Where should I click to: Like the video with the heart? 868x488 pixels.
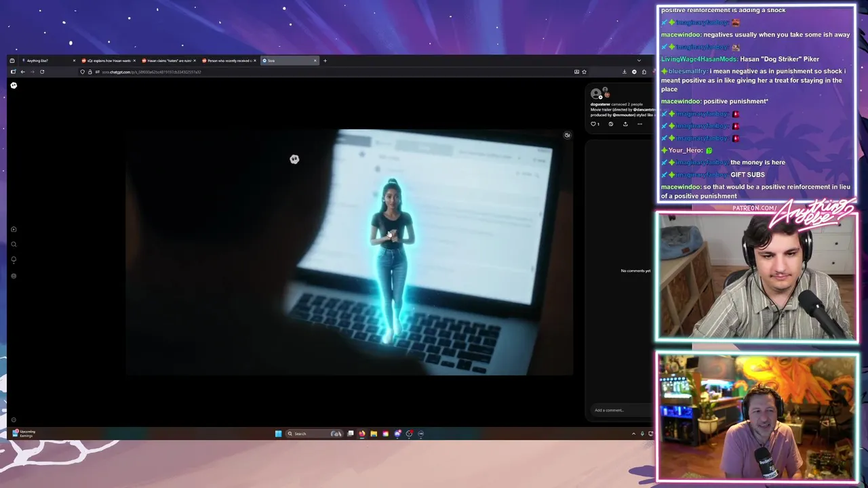pos(593,124)
